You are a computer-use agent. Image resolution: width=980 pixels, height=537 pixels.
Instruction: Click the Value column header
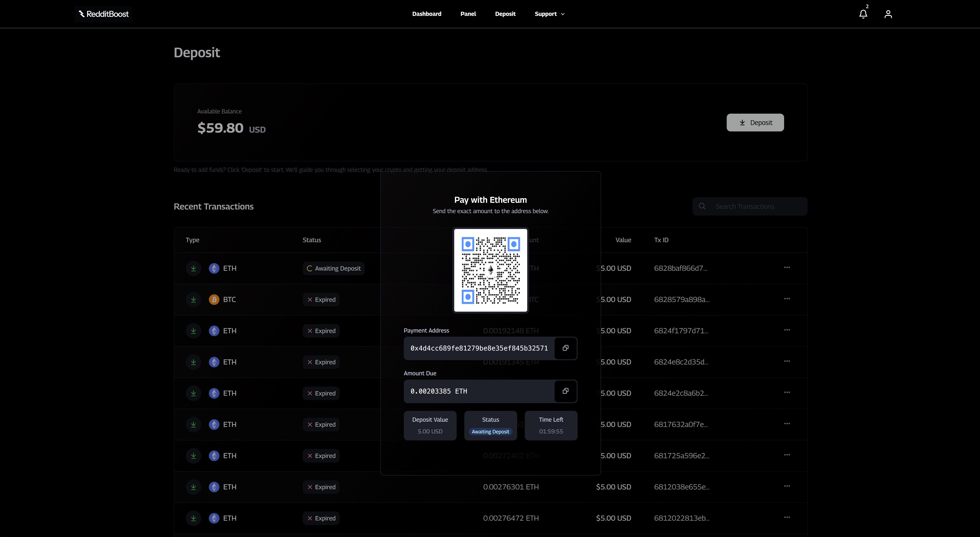(623, 240)
